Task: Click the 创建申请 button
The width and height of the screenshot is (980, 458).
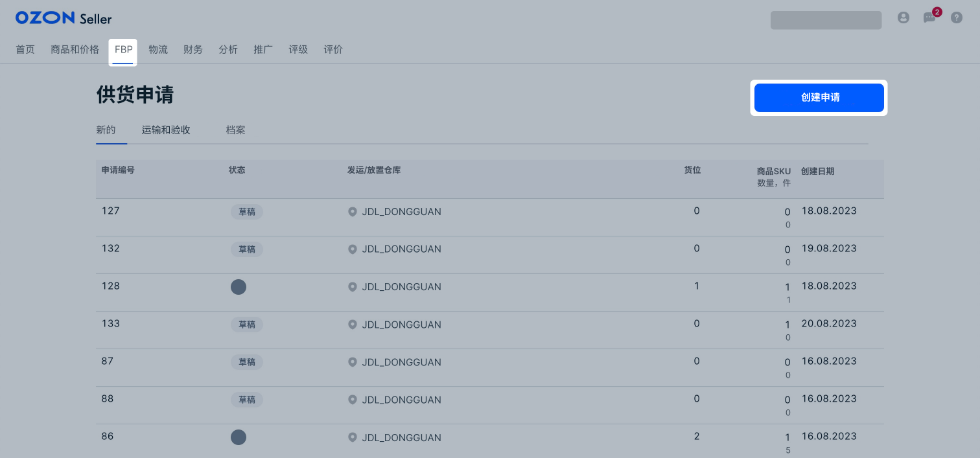Action: click(x=819, y=98)
